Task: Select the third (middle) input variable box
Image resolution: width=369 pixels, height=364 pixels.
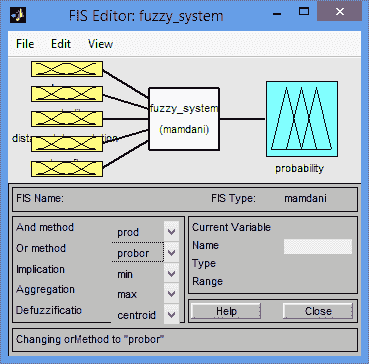Action: (x=67, y=119)
